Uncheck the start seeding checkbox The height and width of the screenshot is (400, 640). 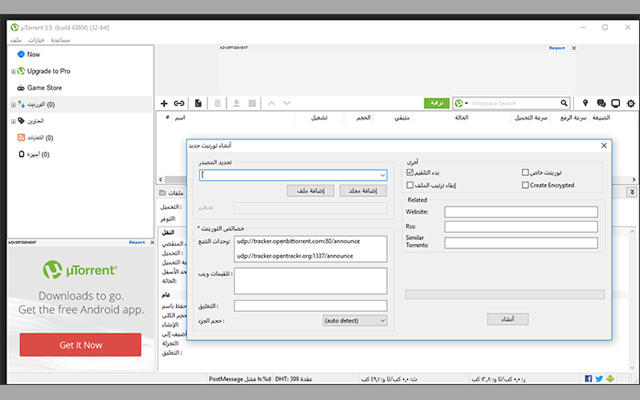pyautogui.click(x=411, y=172)
